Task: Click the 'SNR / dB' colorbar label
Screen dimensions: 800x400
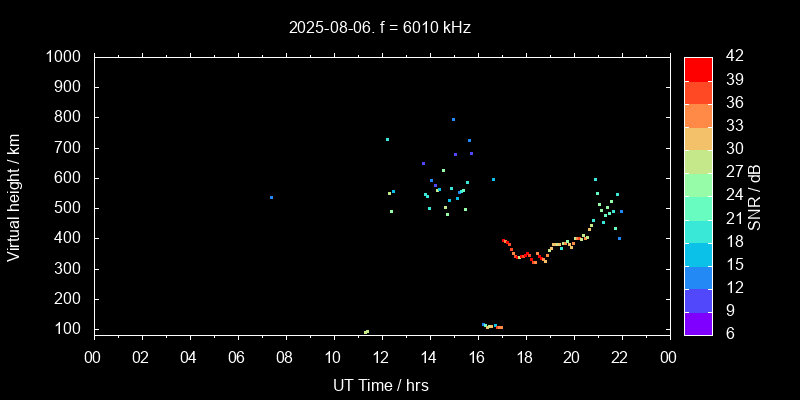Action: (x=755, y=195)
